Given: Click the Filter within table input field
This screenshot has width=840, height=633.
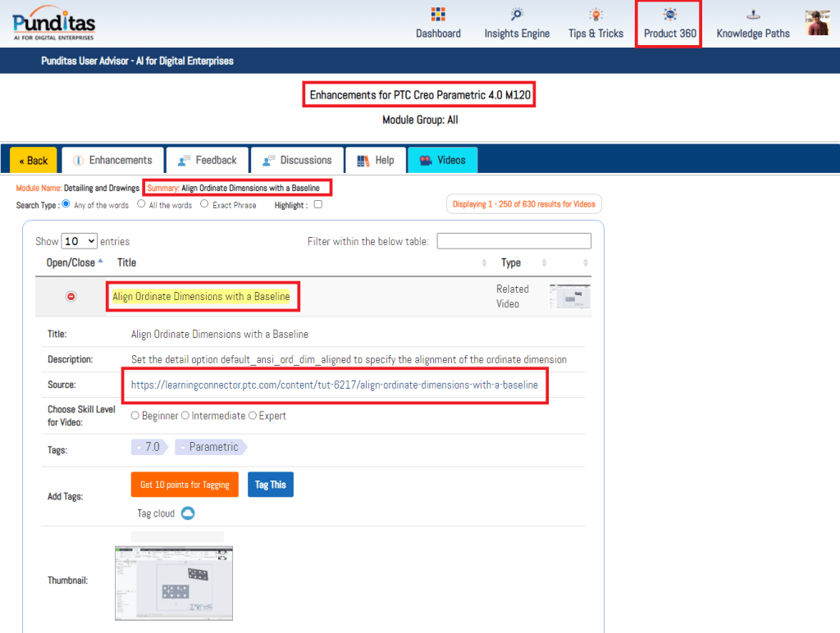Looking at the screenshot, I should (x=514, y=241).
